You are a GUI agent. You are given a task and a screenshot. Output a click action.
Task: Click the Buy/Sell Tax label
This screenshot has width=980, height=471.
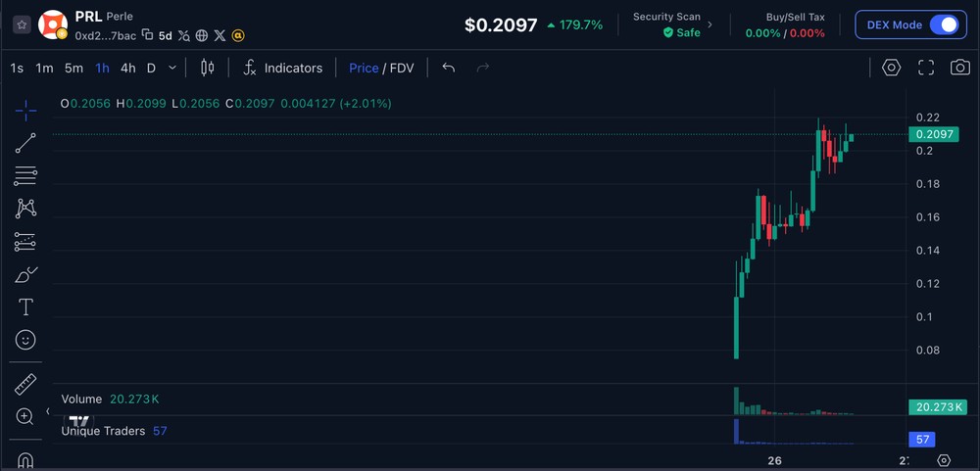[795, 18]
